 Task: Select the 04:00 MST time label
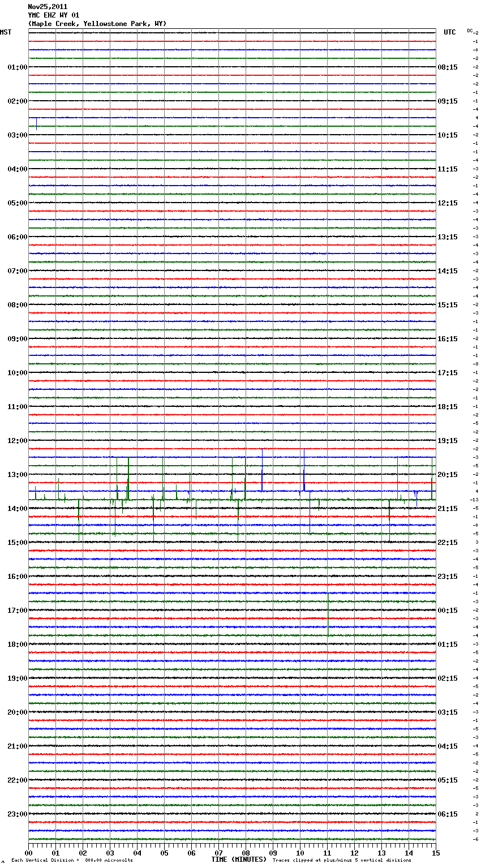coord(17,169)
